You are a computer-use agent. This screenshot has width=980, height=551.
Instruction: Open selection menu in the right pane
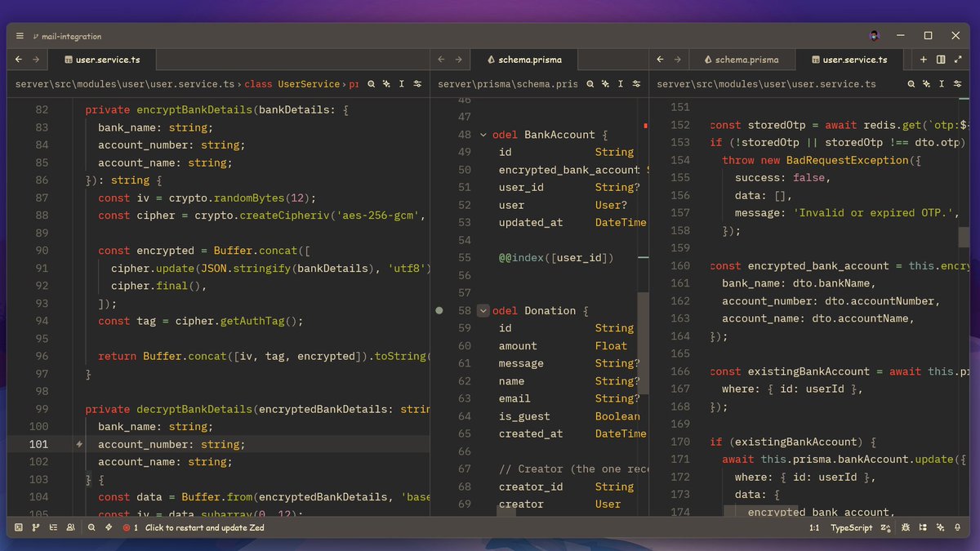tap(942, 84)
